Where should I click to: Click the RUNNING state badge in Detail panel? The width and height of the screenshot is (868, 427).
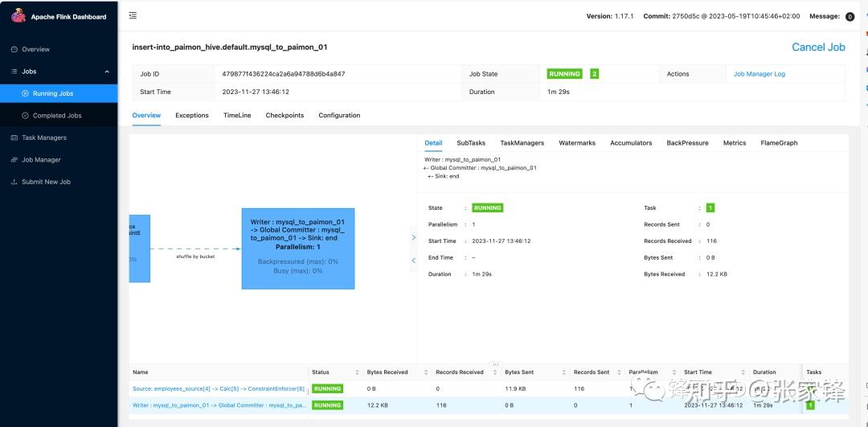click(487, 207)
